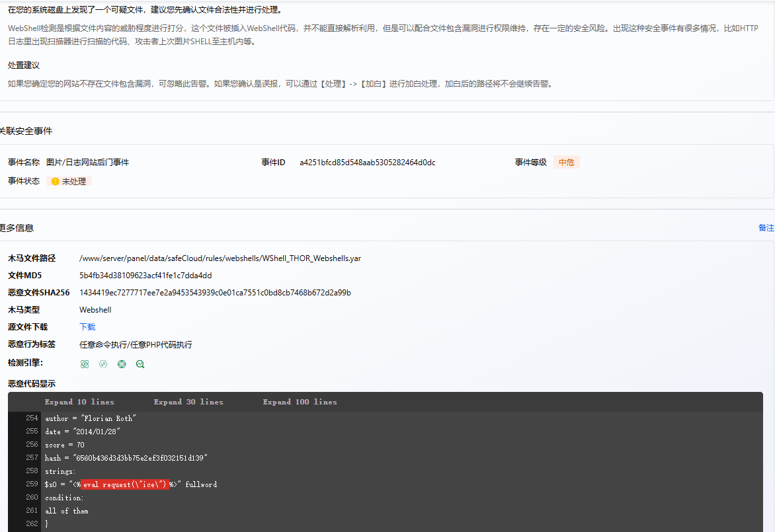Expand 10 lines of malicious code
Viewport: 775px width, 532px height.
(79, 402)
